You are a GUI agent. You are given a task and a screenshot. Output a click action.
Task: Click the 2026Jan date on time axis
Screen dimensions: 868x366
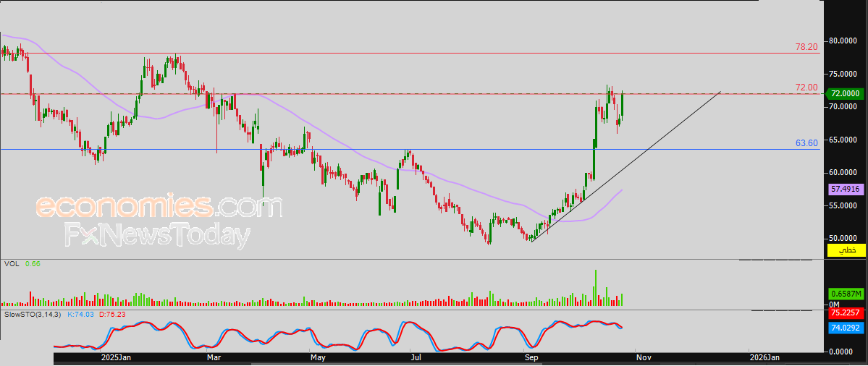(764, 357)
